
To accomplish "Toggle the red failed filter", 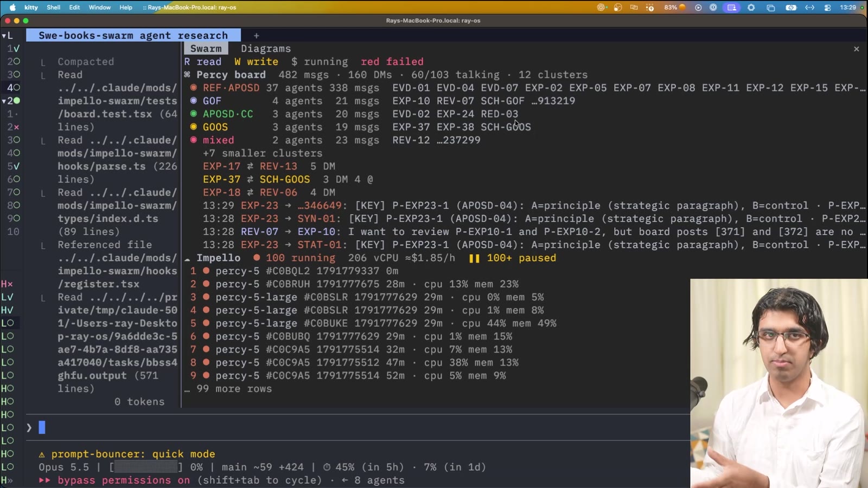I will pos(392,62).
